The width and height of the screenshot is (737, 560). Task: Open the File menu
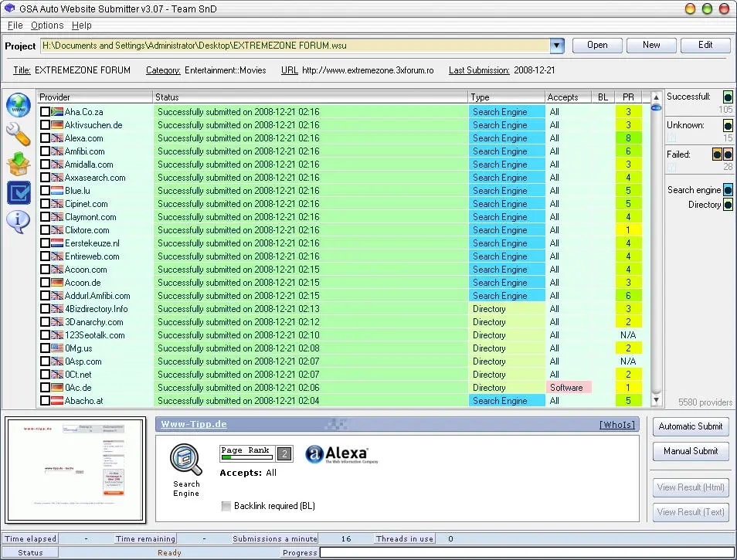pos(15,25)
